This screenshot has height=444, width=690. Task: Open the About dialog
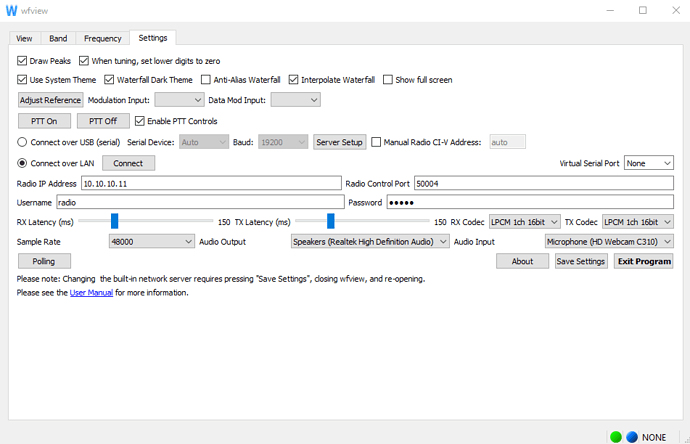click(x=522, y=261)
